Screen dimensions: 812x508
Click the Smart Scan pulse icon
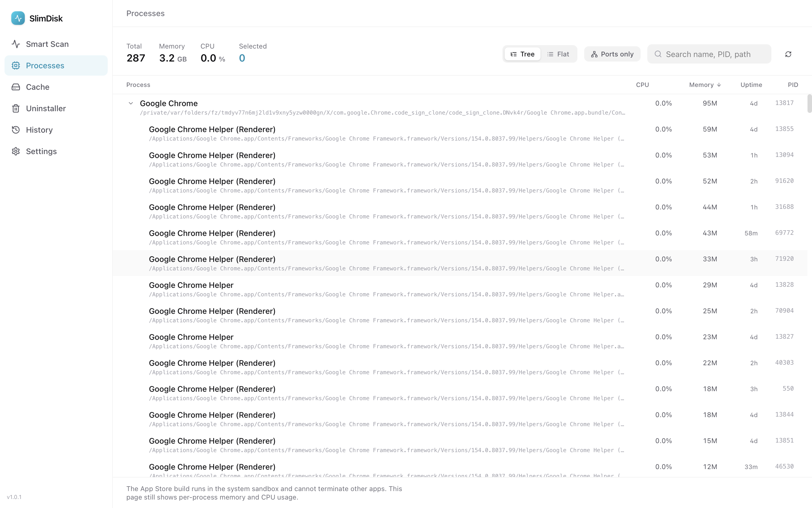point(16,44)
